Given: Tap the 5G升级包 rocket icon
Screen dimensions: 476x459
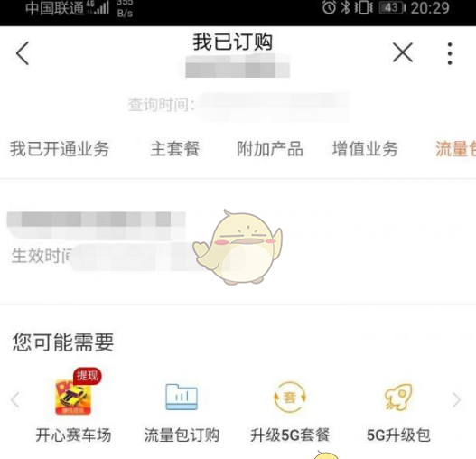Looking at the screenshot, I should tap(398, 397).
